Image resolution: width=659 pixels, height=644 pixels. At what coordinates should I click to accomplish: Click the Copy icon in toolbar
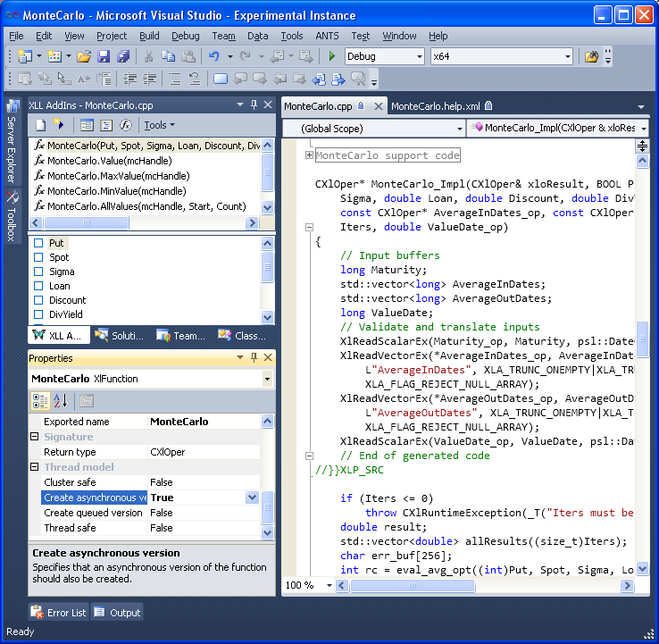point(168,56)
